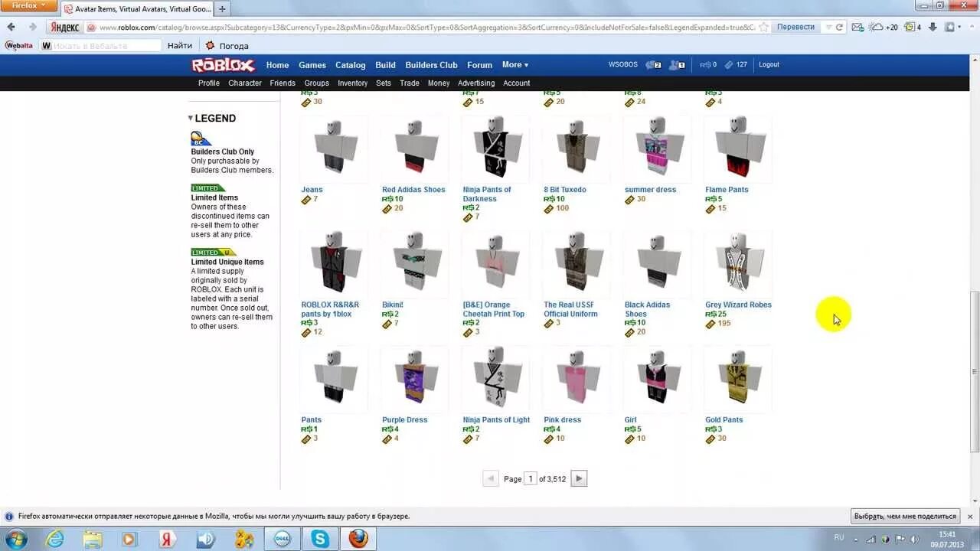Open the Girl item link
Screen dimensions: 980x551
pyautogui.click(x=630, y=419)
